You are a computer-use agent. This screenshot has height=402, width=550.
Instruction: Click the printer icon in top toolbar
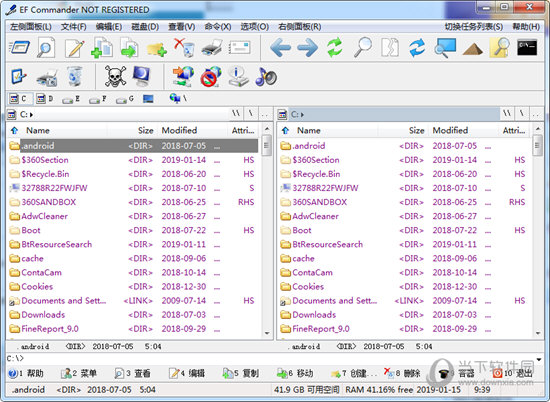[212, 48]
